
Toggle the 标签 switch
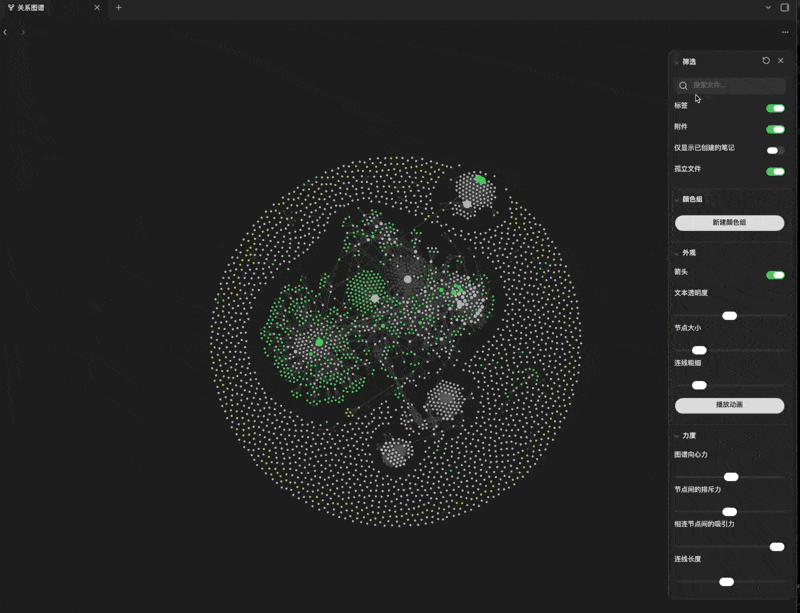point(775,108)
